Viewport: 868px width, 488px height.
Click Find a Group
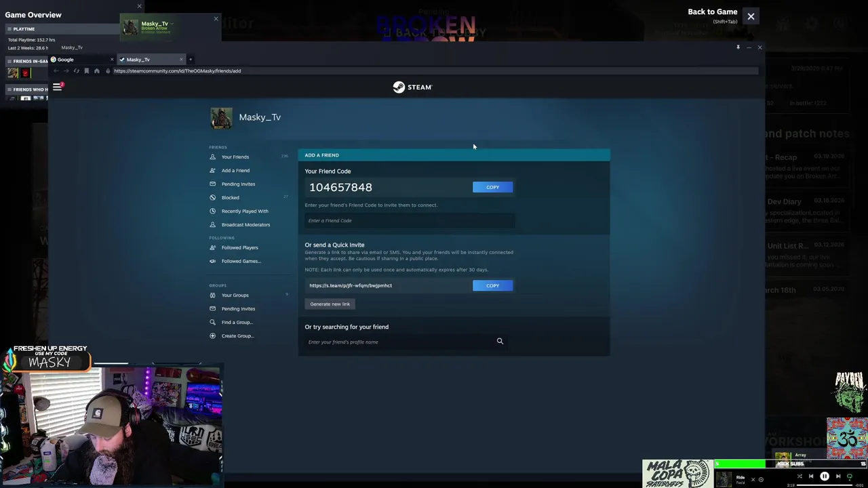[x=237, y=322]
